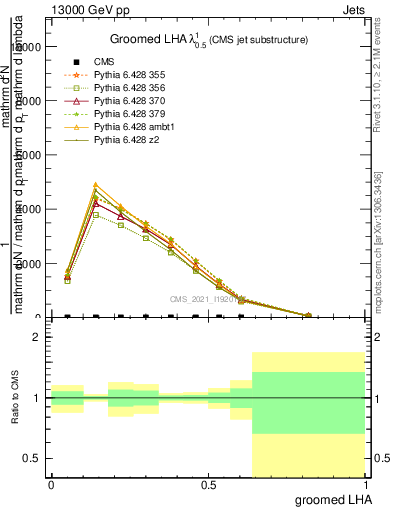Click the peak square of the 356 curve
Image resolution: width=393 pixels, height=512 pixels.
[96, 215]
